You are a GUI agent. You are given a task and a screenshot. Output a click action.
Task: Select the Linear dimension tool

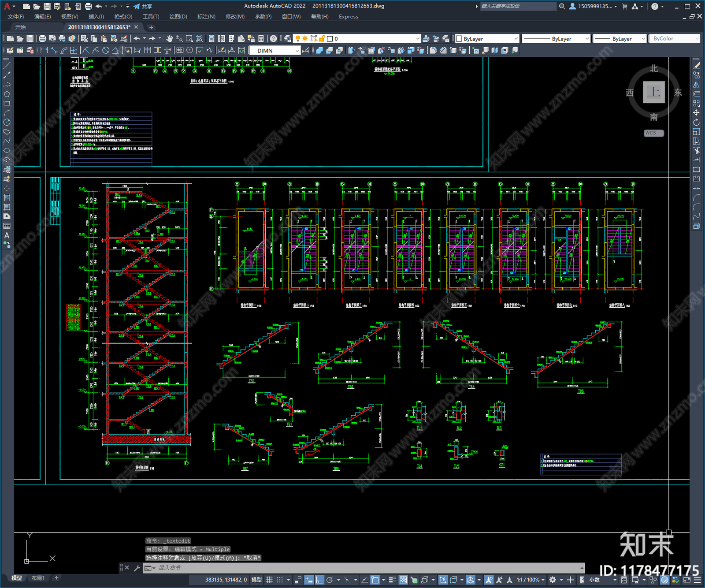click(x=44, y=50)
